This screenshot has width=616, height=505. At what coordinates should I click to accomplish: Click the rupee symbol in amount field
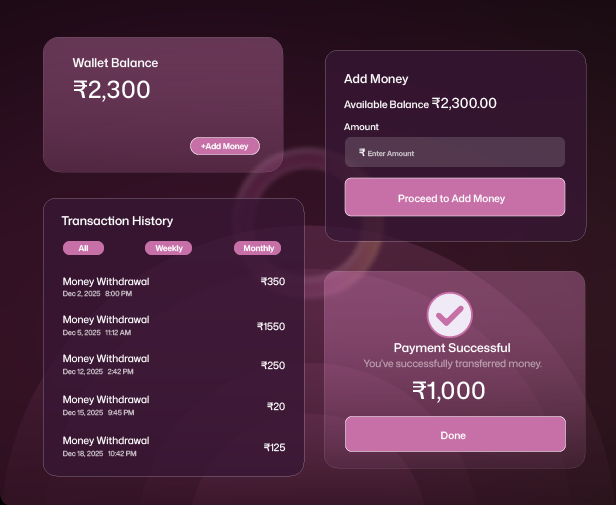(361, 153)
